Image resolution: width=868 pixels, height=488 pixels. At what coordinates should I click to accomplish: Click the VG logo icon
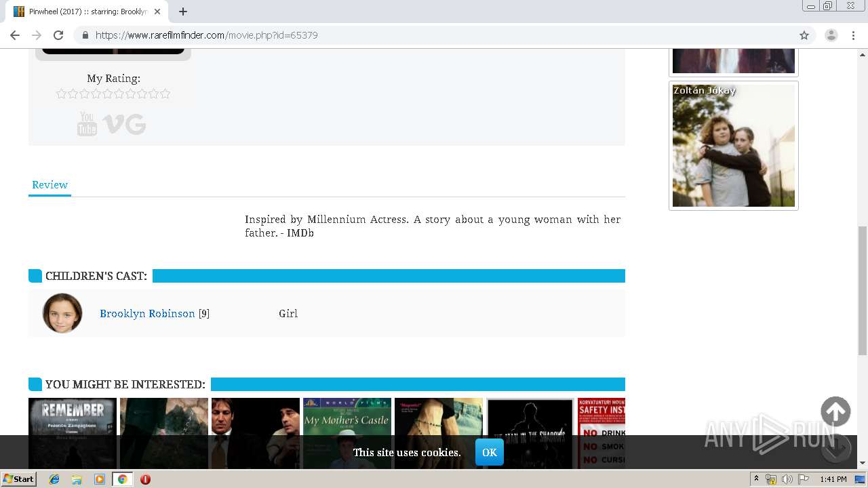tap(124, 125)
